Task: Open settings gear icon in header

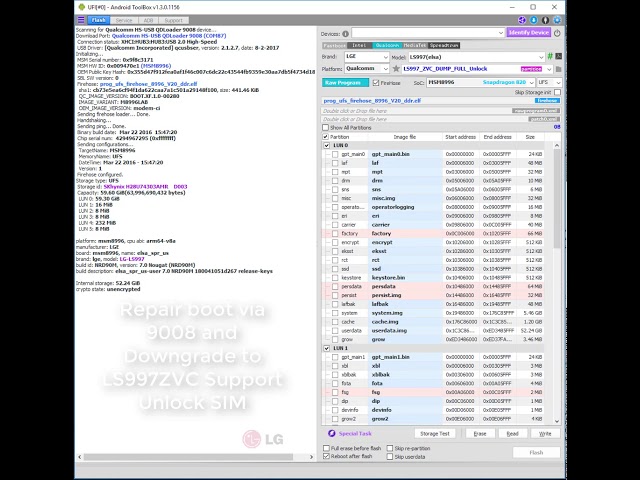Action: [557, 20]
